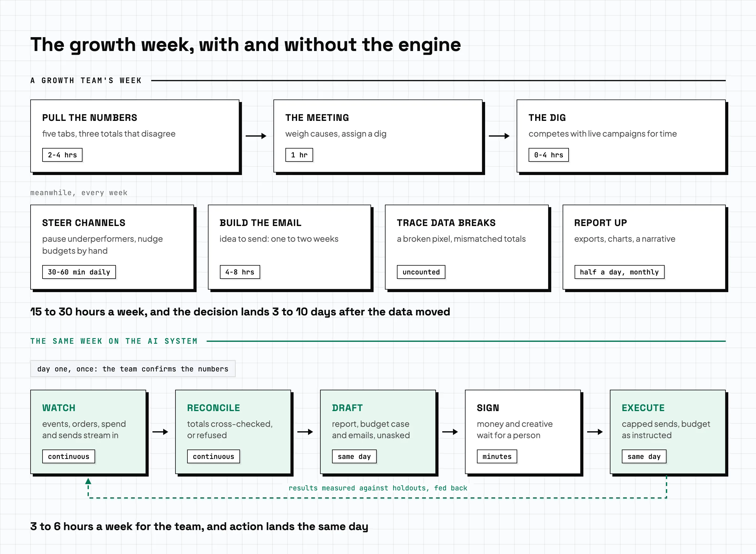Click 'capped sends, budget as instructed' text
756x554 pixels.
pos(666,430)
